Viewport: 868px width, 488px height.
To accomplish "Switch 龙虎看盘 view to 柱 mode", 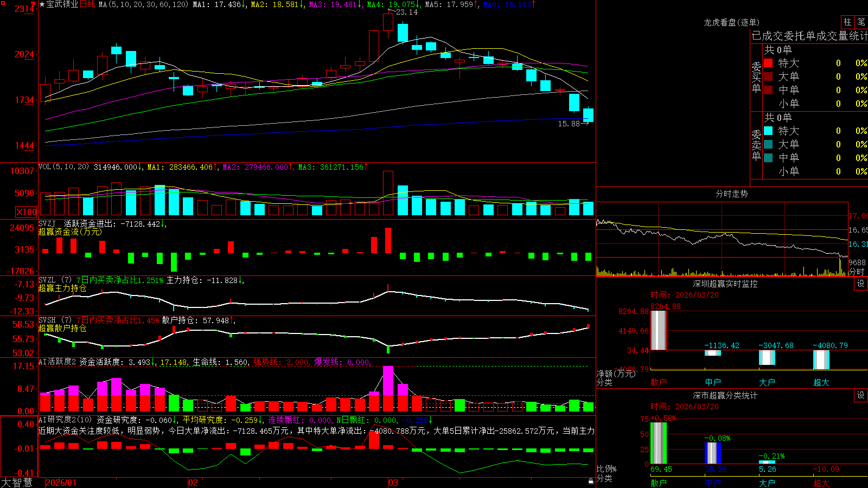I will (847, 22).
